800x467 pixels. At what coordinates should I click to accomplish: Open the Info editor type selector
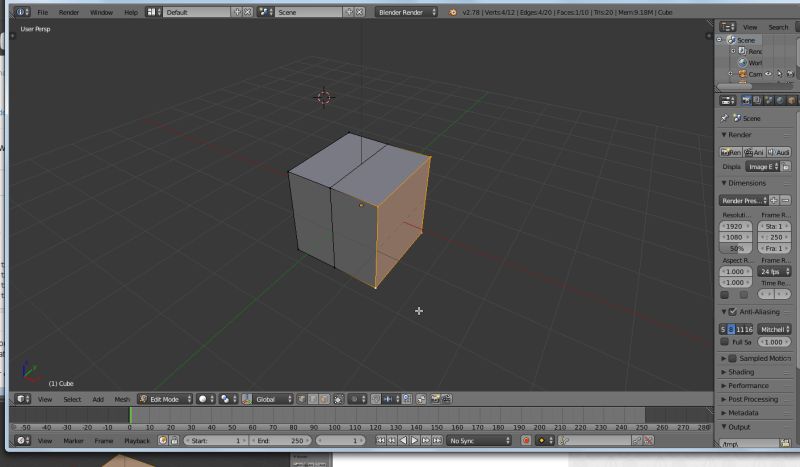coord(21,12)
